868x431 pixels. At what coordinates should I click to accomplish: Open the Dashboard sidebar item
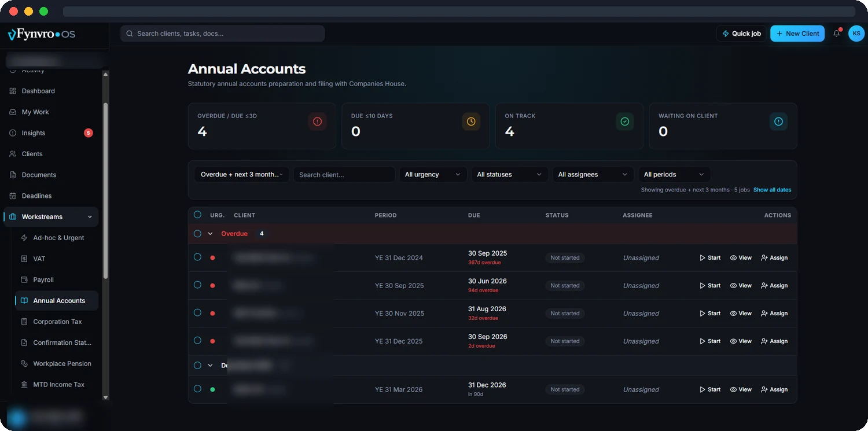click(x=51, y=91)
